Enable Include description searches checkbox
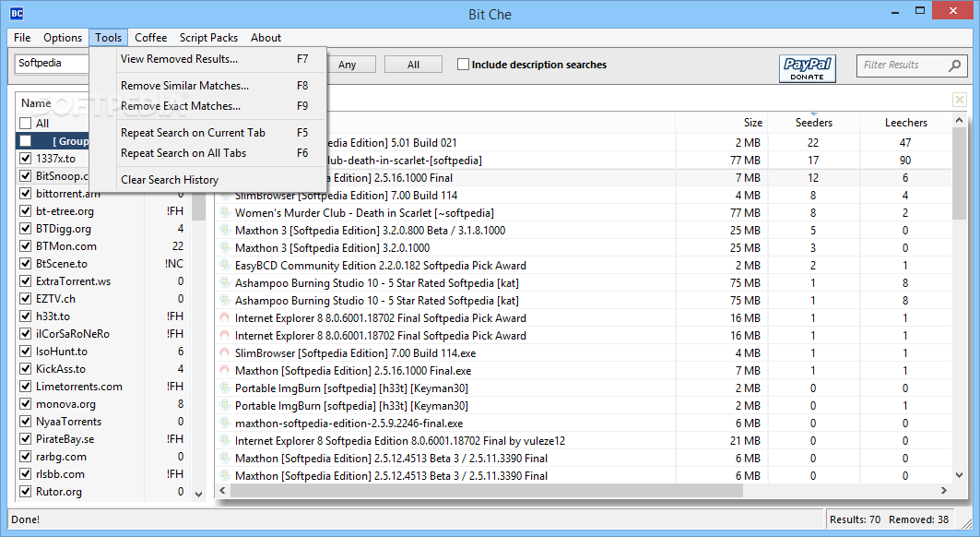This screenshot has width=980, height=537. click(463, 65)
